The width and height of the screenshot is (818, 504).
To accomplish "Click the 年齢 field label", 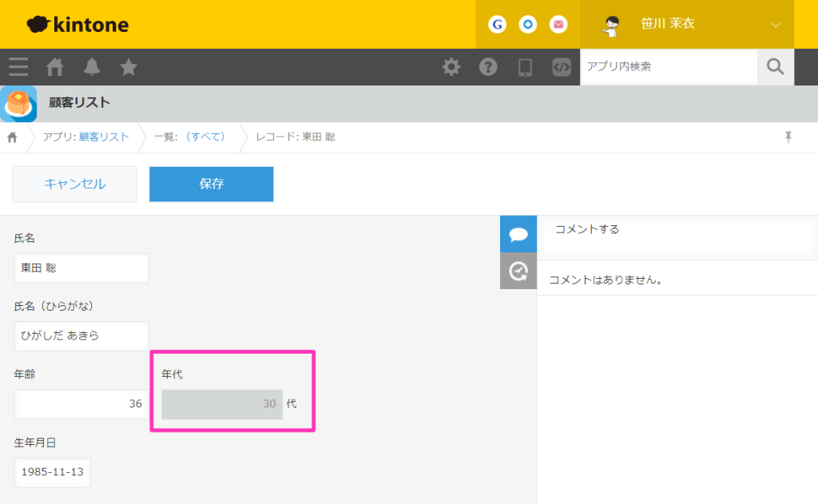I will 25,374.
